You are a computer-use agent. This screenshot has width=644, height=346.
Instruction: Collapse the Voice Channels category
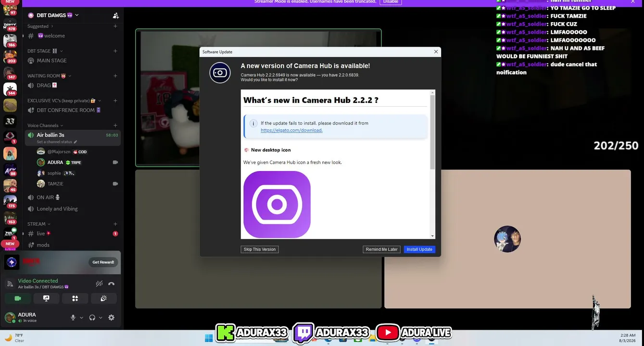(x=45, y=125)
